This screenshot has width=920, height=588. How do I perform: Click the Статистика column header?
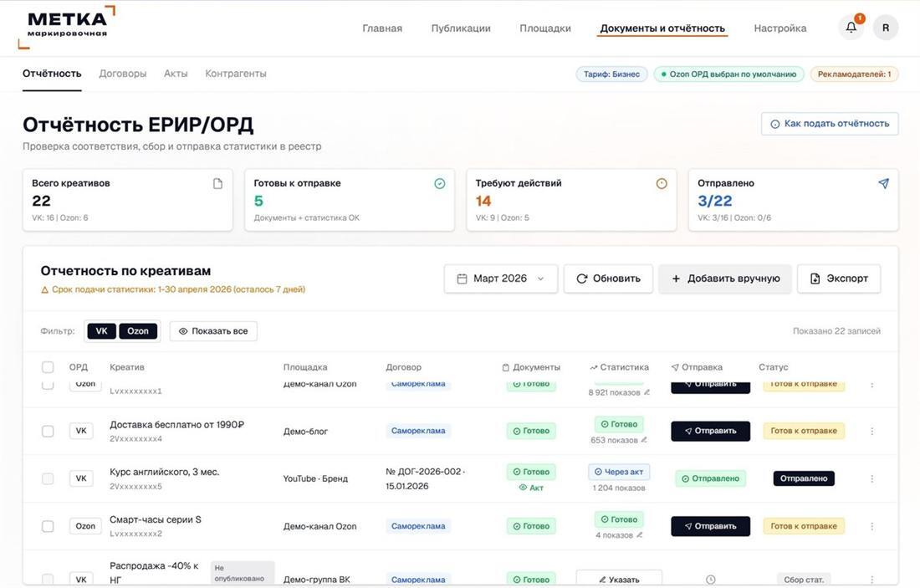pos(619,366)
